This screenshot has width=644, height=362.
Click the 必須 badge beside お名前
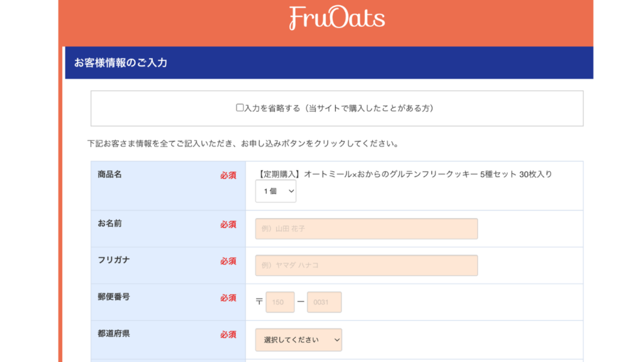(x=228, y=224)
